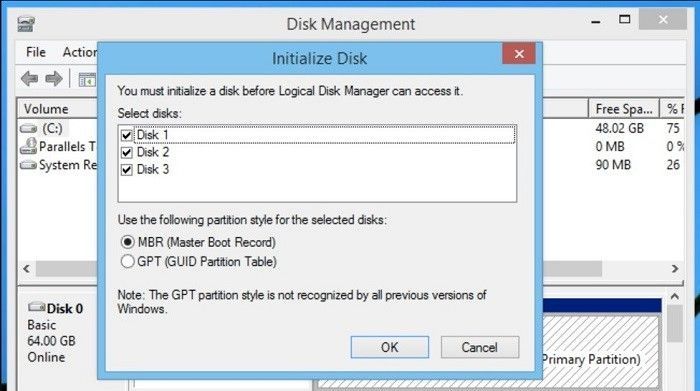Choose GPT (GUID Partition Table) option

point(128,261)
